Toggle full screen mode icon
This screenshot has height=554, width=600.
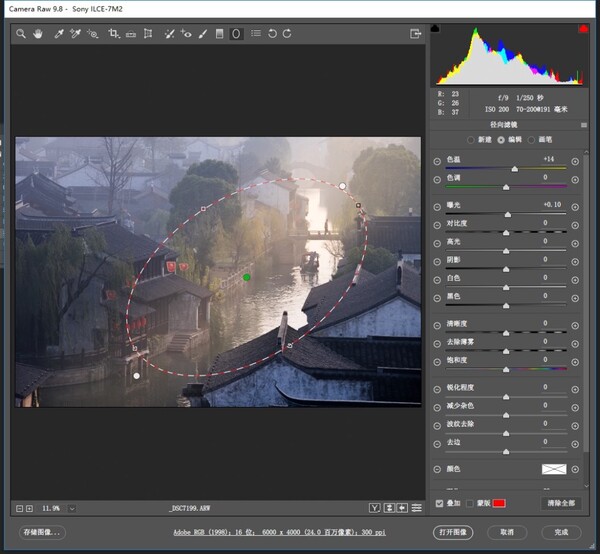[x=416, y=34]
